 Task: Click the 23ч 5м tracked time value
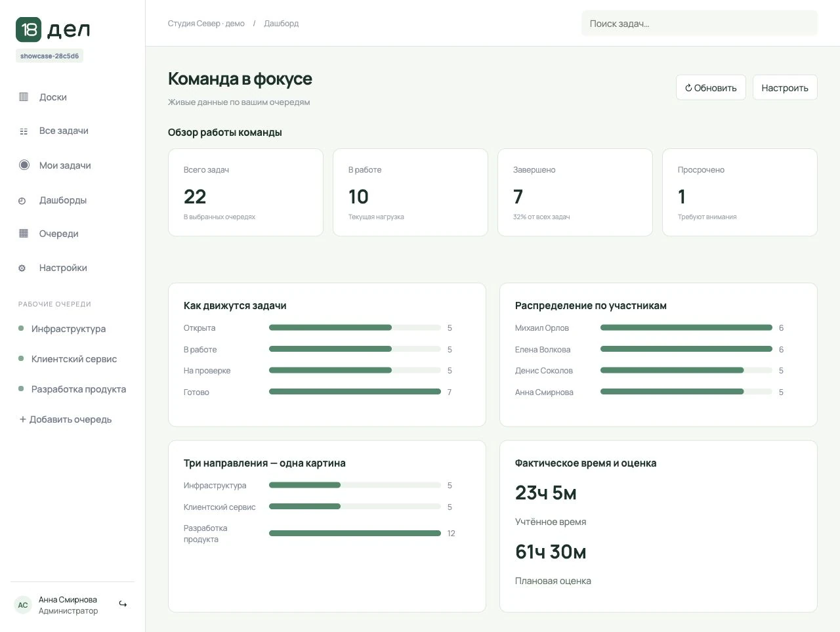pos(546,493)
